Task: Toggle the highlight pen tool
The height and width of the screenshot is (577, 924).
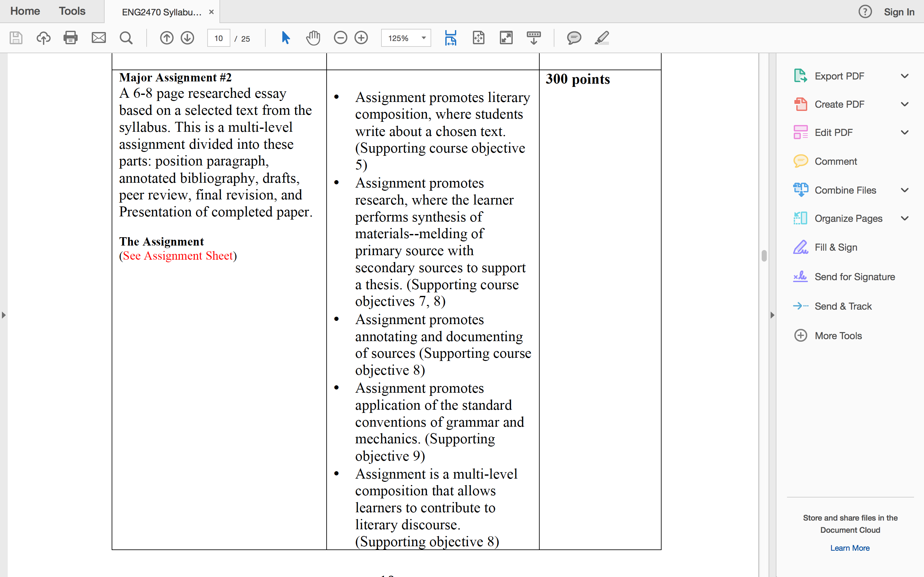Action: (602, 38)
